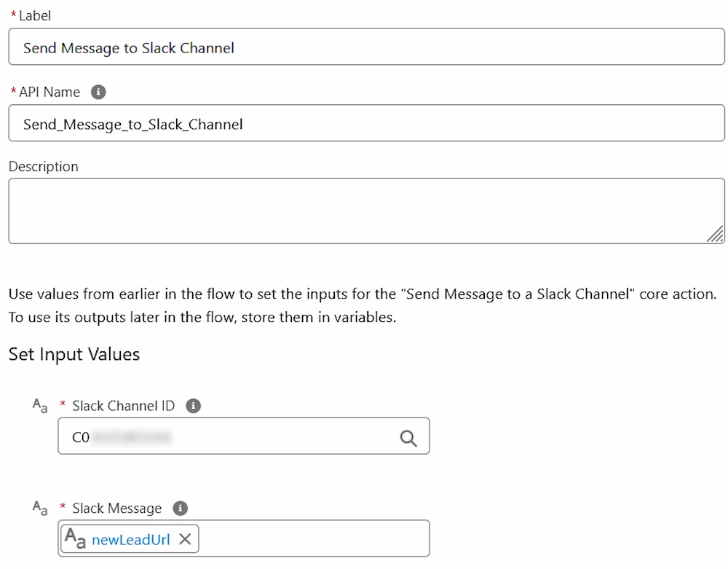Click the Description field label

[x=44, y=166]
